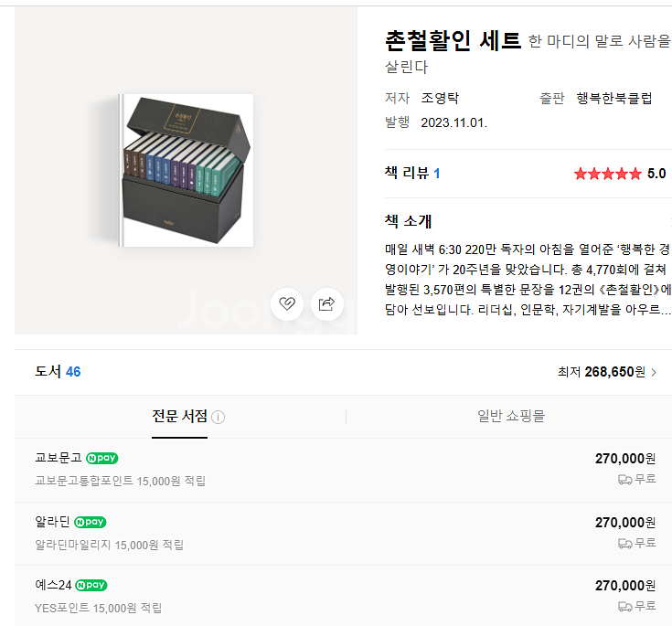Open author link 조영탁

click(440, 98)
